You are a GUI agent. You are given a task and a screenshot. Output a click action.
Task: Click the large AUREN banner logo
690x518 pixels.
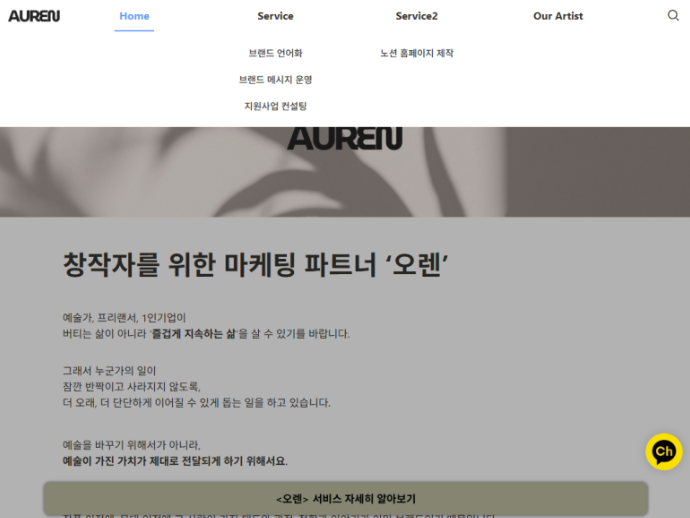[x=345, y=138]
